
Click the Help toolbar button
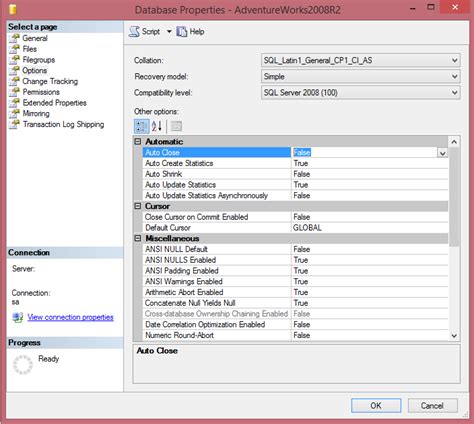click(190, 32)
